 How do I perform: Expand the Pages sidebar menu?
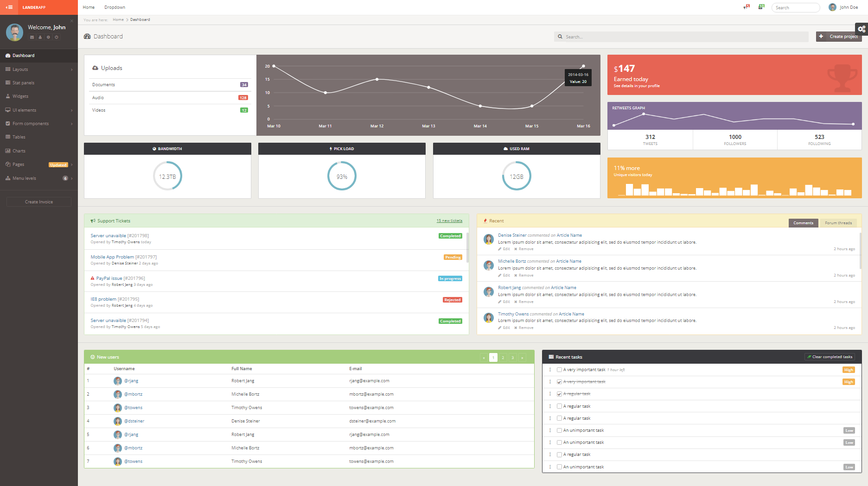pyautogui.click(x=39, y=164)
